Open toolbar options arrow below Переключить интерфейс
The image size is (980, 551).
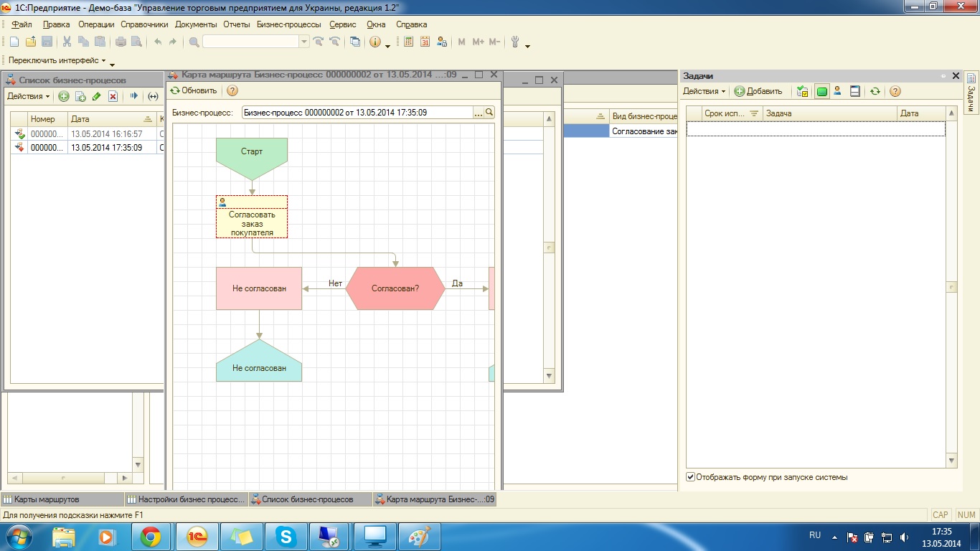pos(113,64)
